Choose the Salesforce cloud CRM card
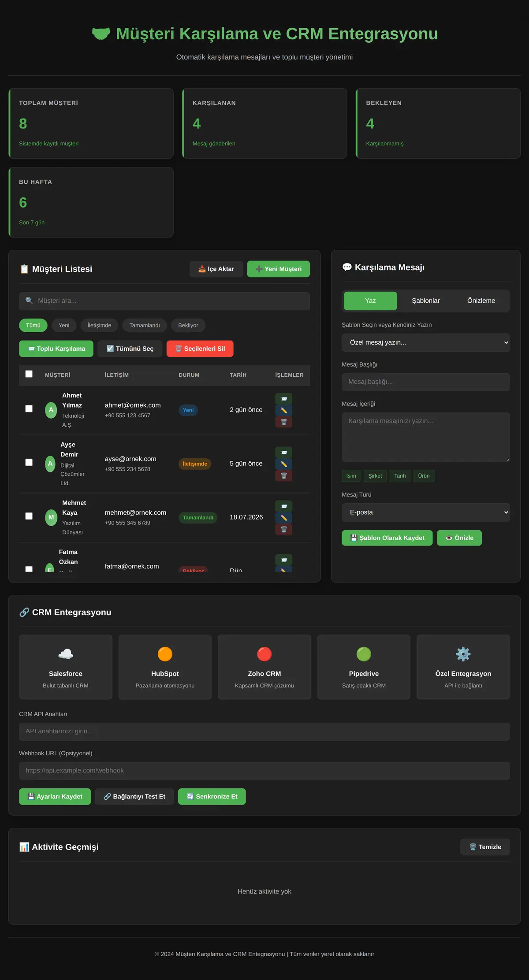 coord(66,667)
